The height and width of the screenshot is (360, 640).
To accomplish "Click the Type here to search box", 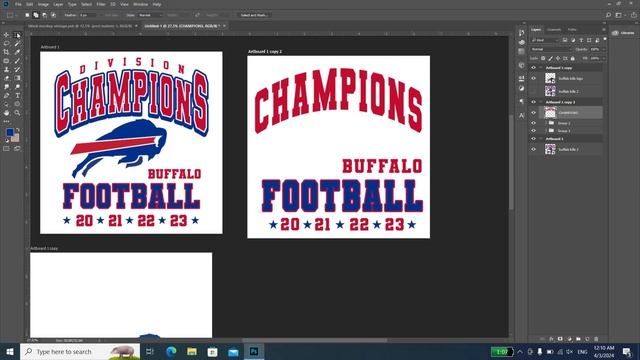I will pos(80,351).
